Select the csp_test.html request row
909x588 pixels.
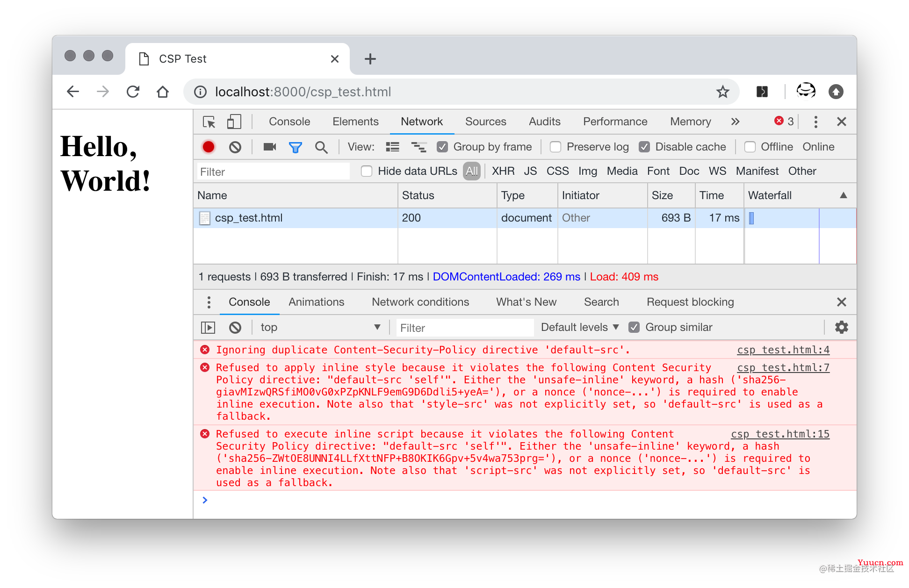pos(525,218)
